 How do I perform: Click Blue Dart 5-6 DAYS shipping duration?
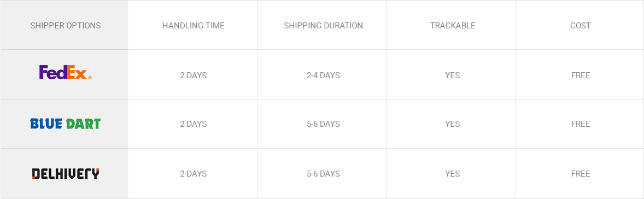(323, 124)
